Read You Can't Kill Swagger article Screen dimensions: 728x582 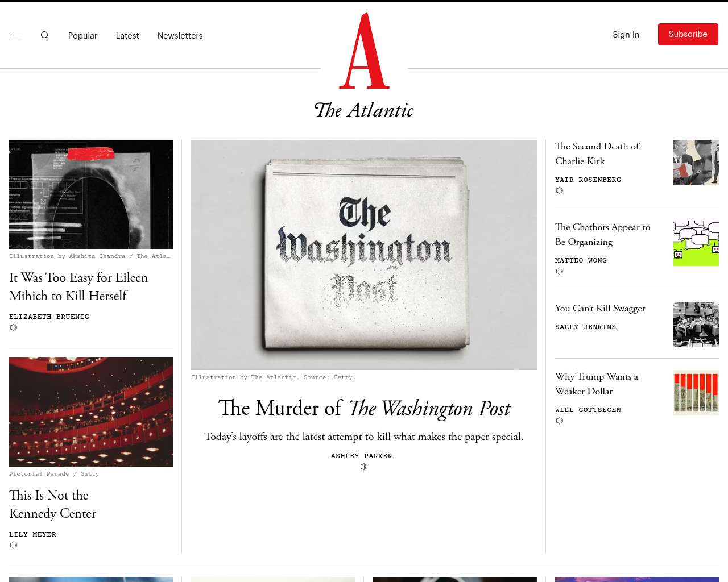[x=600, y=308]
